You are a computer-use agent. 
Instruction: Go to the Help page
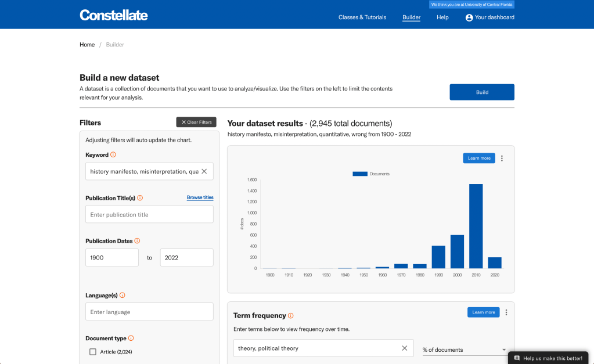coord(442,17)
